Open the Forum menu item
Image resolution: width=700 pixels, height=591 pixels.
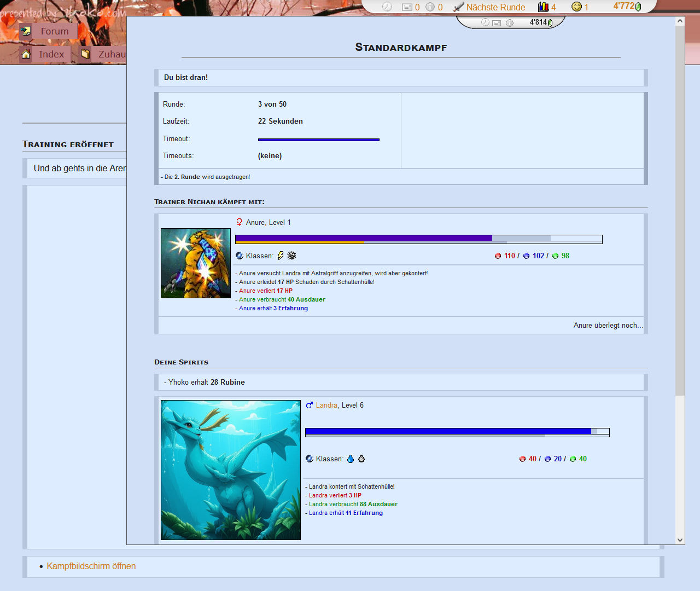click(54, 31)
